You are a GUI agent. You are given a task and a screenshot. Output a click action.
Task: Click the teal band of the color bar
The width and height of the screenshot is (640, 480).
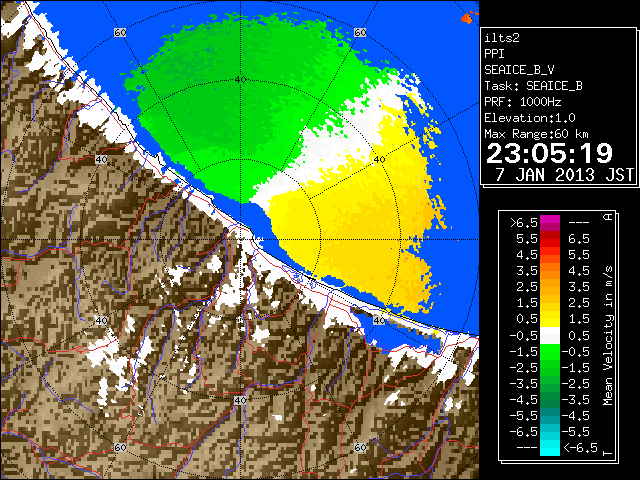pyautogui.click(x=550, y=416)
